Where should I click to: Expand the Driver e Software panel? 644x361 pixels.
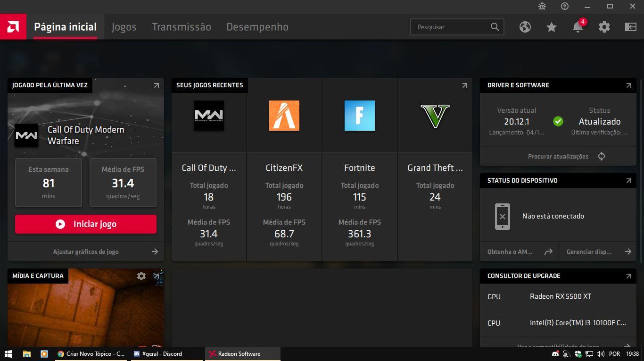[x=628, y=85]
